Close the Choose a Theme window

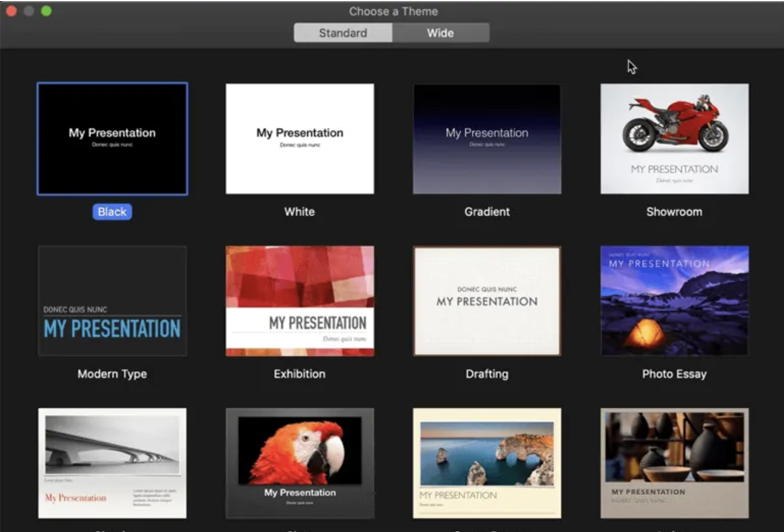(11, 11)
